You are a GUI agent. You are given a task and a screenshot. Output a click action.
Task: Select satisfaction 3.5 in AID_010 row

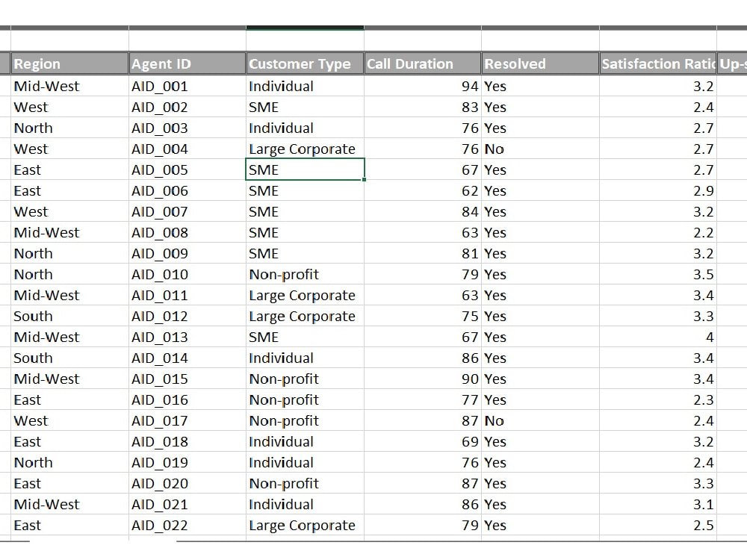click(658, 275)
